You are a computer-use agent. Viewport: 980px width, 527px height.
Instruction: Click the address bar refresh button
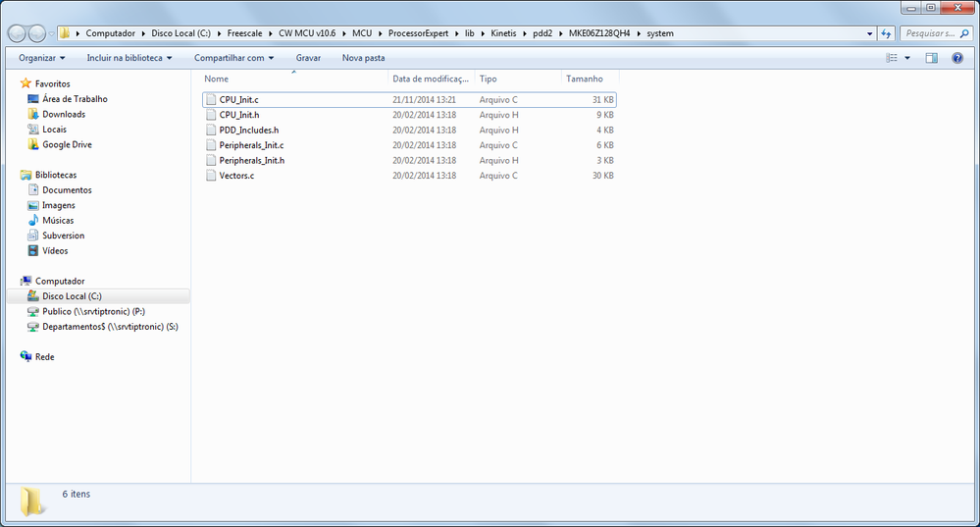pos(886,33)
